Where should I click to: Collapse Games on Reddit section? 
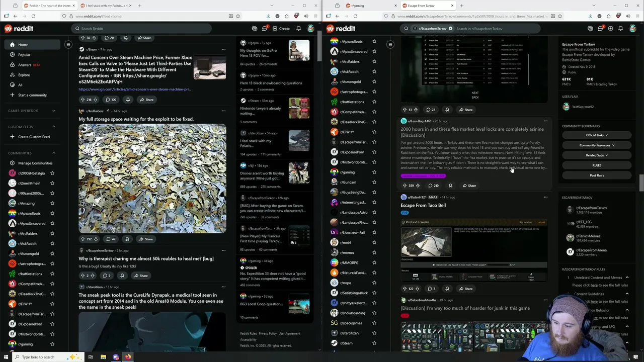54,111
